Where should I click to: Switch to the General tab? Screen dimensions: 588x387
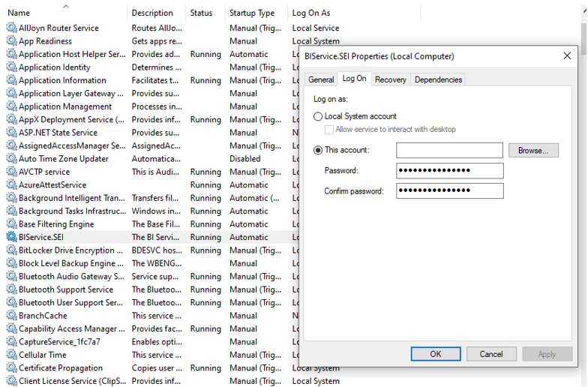(x=321, y=79)
